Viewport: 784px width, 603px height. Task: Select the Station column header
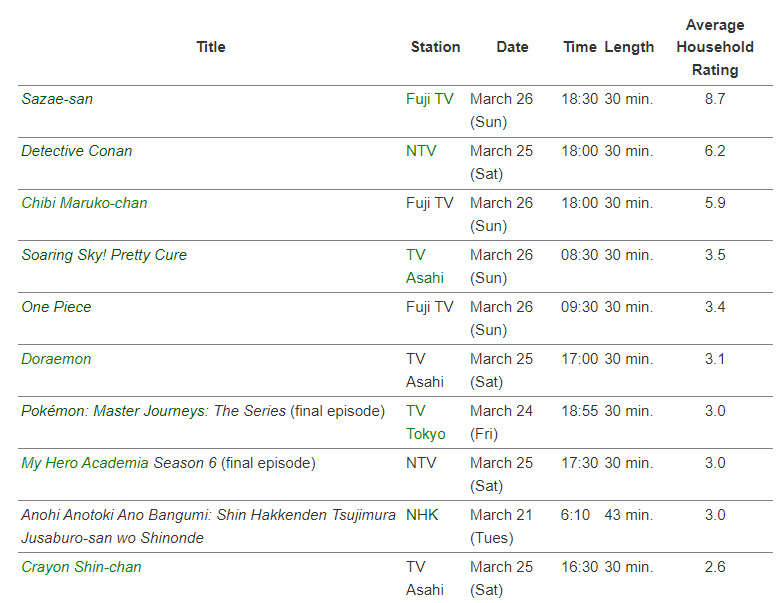point(435,47)
